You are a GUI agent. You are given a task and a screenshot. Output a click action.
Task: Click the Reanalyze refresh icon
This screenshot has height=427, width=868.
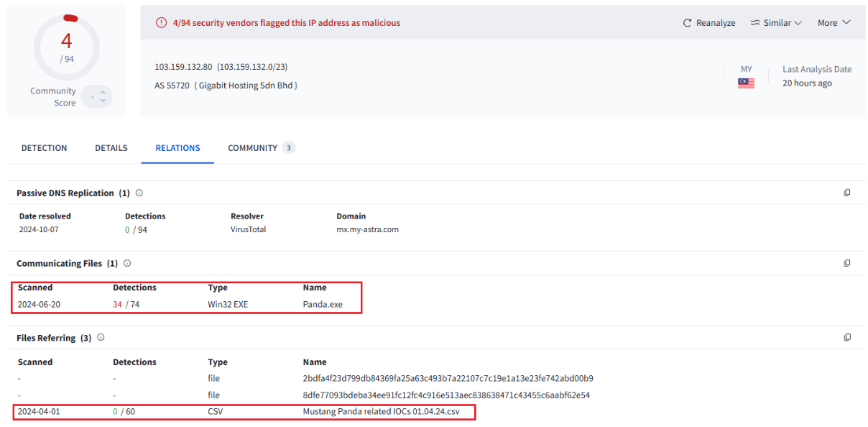pos(687,23)
